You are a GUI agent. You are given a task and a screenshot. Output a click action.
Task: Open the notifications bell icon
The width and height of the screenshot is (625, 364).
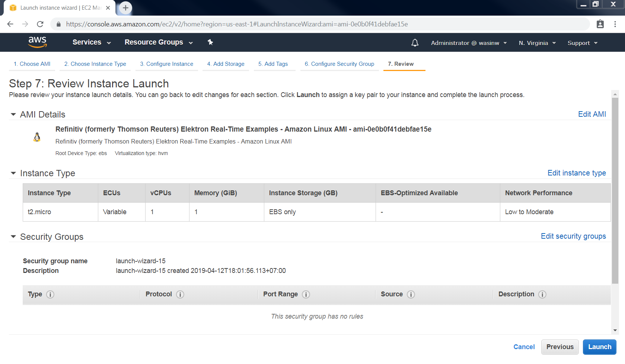click(x=415, y=43)
